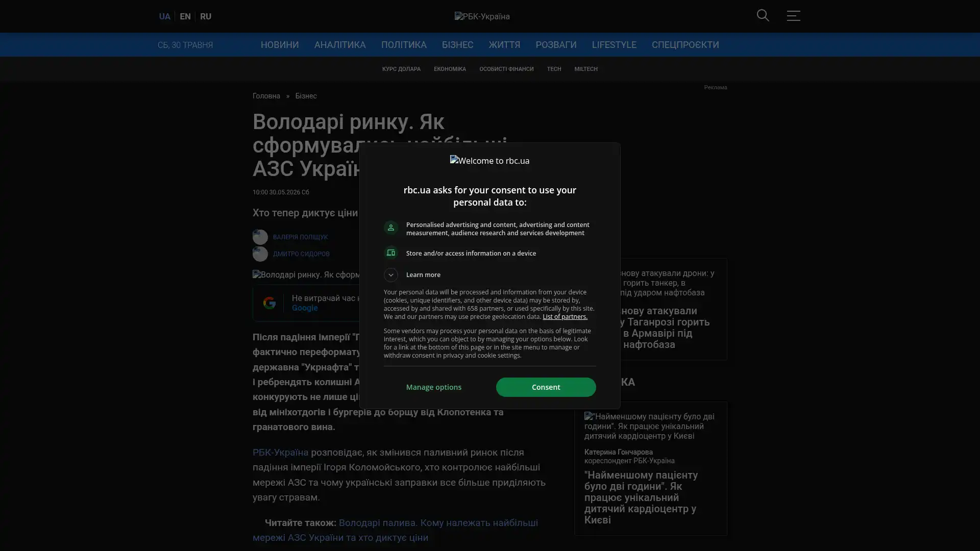Viewport: 980px width, 551px height.
Task: Go to TECH subsection
Action: pyautogui.click(x=554, y=69)
